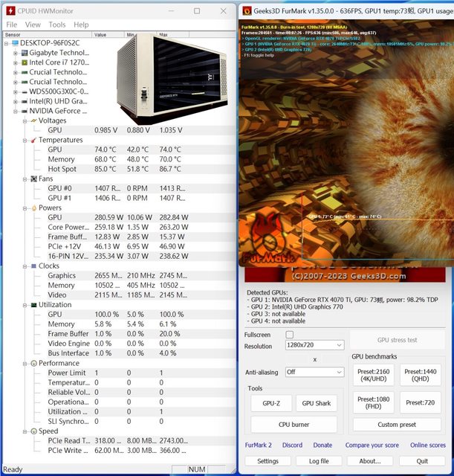Image resolution: width=454 pixels, height=476 pixels.
Task: Click the Fans category icon
Action: point(33,178)
